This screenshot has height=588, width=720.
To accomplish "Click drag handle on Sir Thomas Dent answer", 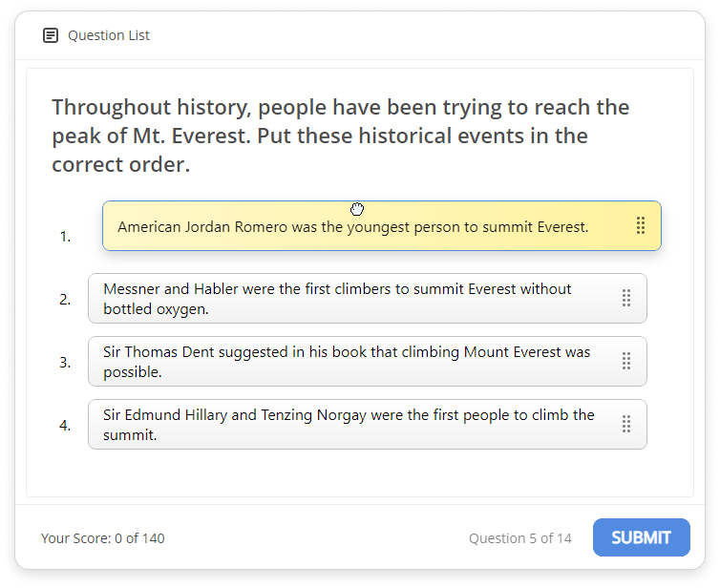I will (x=626, y=361).
